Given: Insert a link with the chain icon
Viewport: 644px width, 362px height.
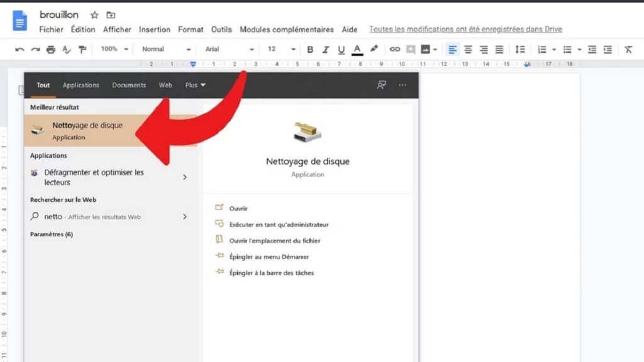Looking at the screenshot, I should [395, 50].
